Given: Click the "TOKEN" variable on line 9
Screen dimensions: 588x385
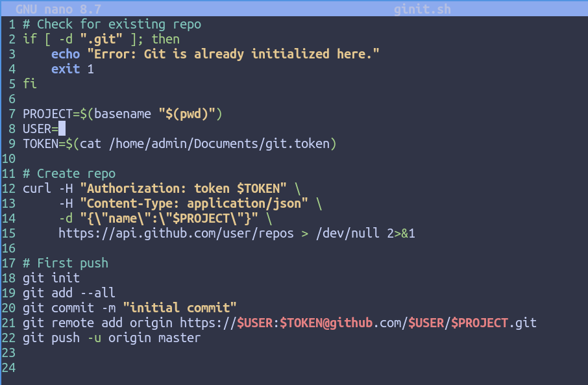Looking at the screenshot, I should [40, 143].
